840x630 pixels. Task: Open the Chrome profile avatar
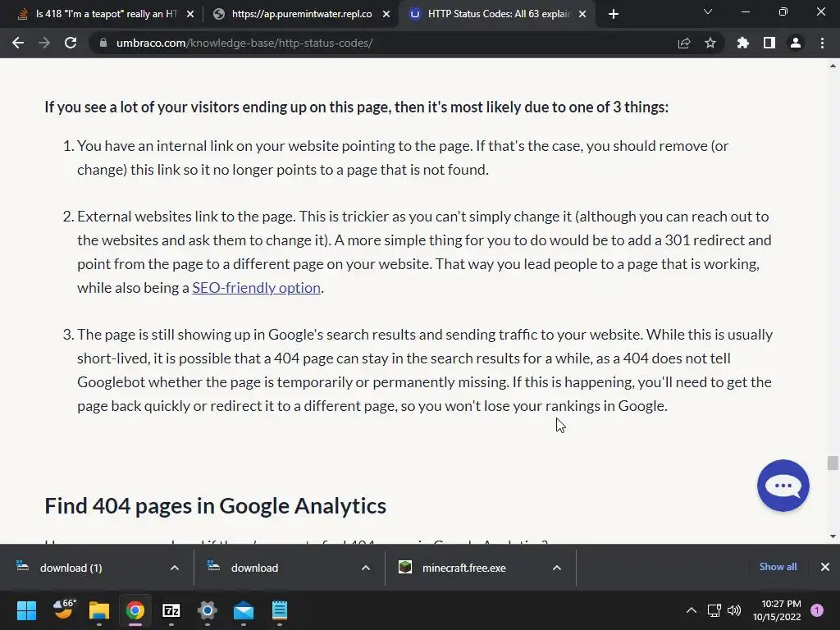point(795,43)
